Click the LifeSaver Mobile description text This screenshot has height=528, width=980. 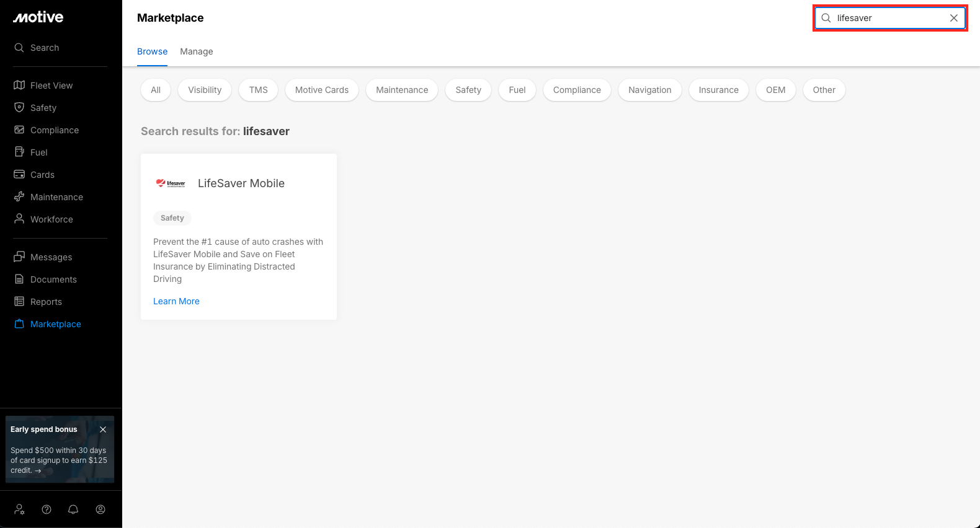click(x=238, y=260)
